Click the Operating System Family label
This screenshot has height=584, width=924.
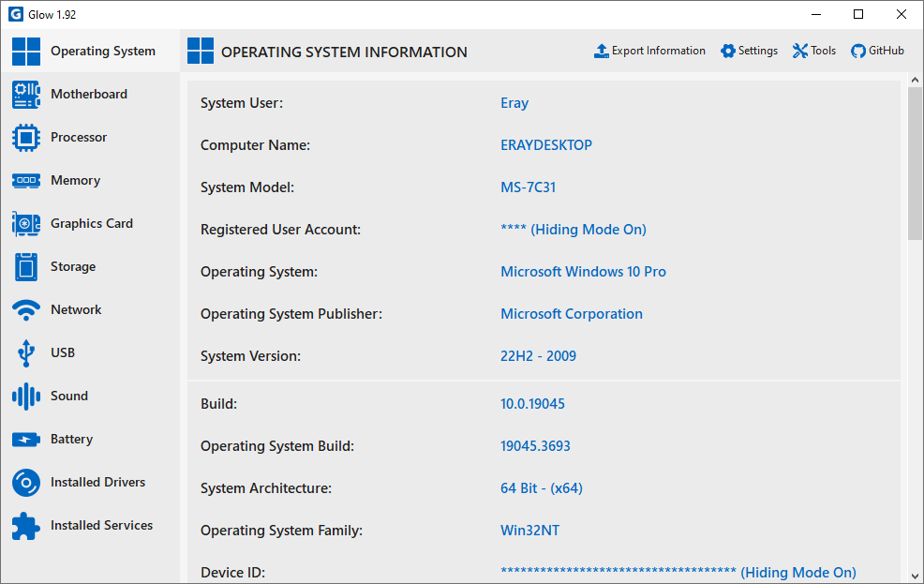pos(281,531)
